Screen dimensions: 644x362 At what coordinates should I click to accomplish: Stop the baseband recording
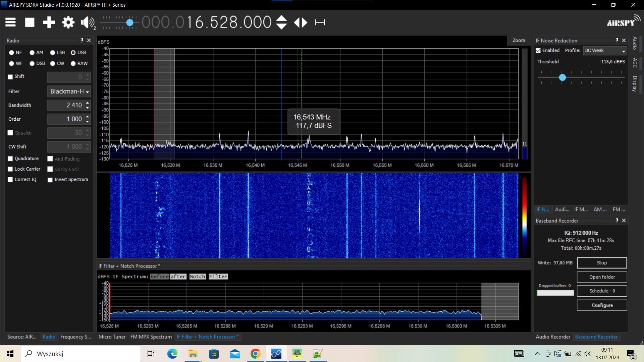602,263
